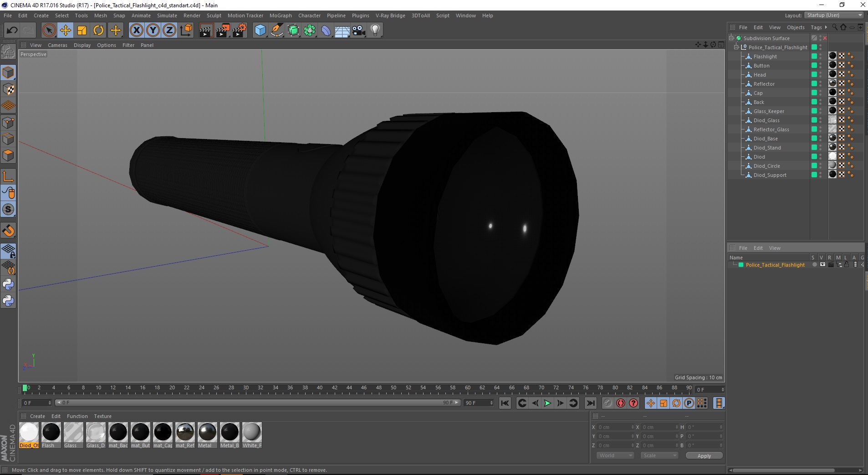
Task: Go to start of animation
Action: click(505, 403)
